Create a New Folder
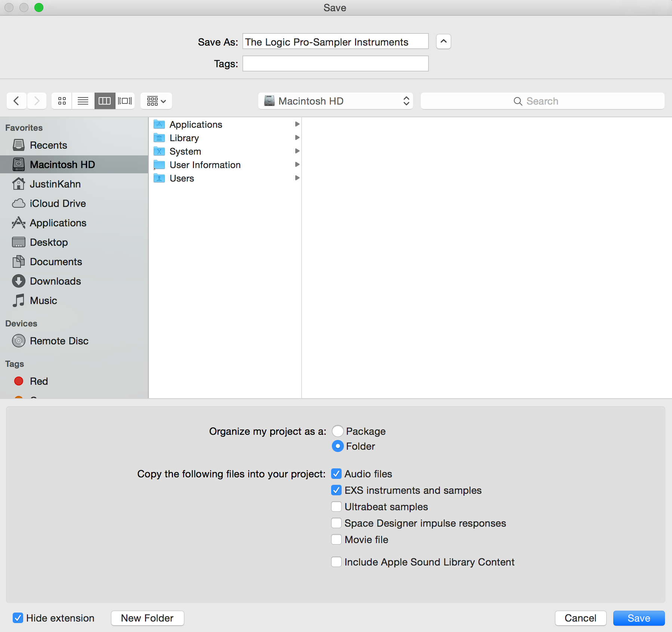 point(147,618)
